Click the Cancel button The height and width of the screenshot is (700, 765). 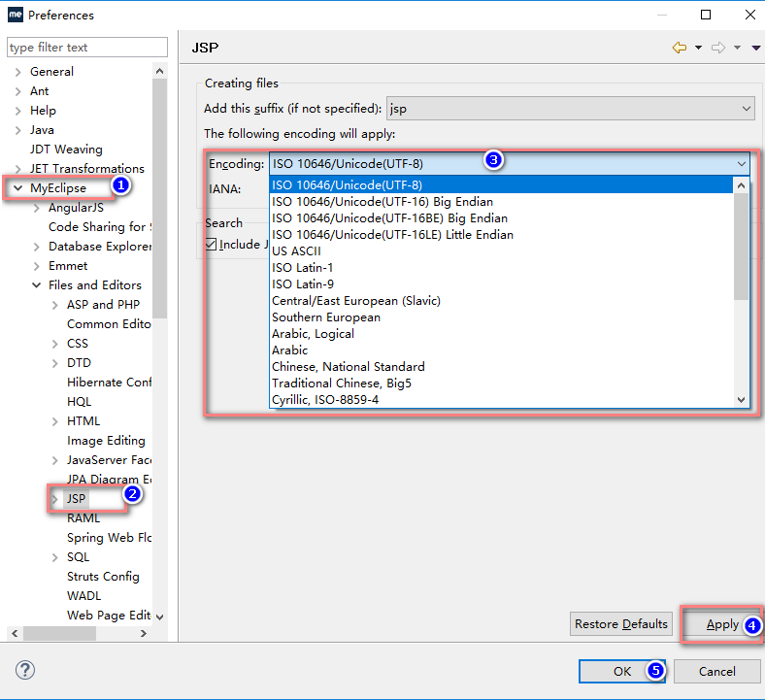point(716,672)
